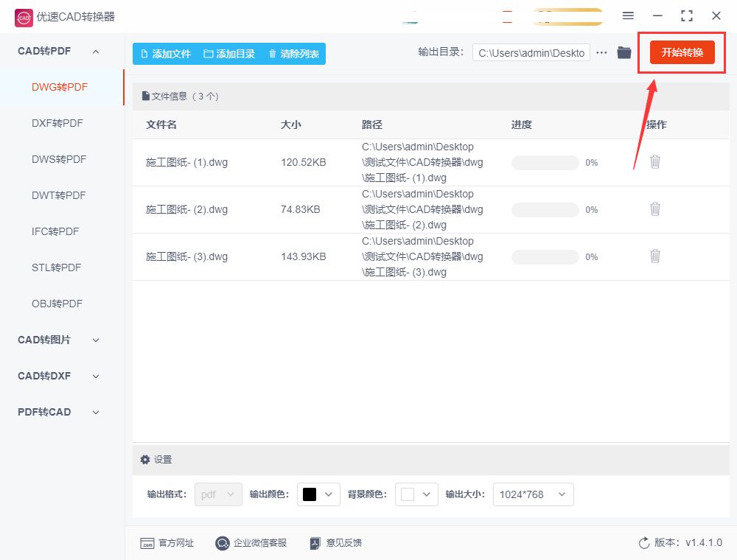Collapse the CAD转PDF sidebar section
This screenshot has height=560, width=737.
(x=96, y=51)
